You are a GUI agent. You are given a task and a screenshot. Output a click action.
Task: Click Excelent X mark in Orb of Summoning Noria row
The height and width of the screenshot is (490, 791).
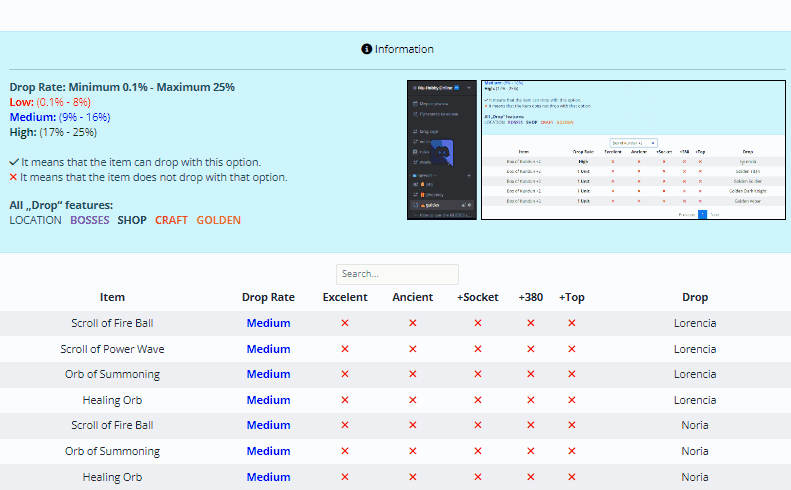point(345,452)
